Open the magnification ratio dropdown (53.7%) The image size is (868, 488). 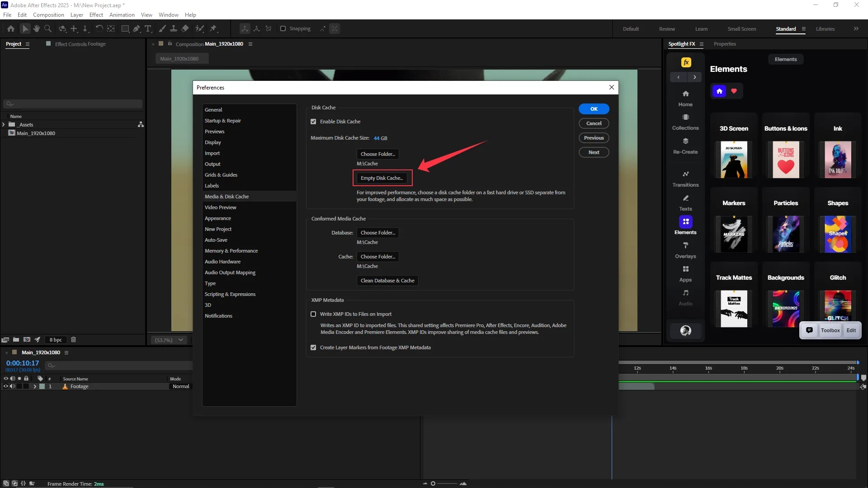point(169,340)
